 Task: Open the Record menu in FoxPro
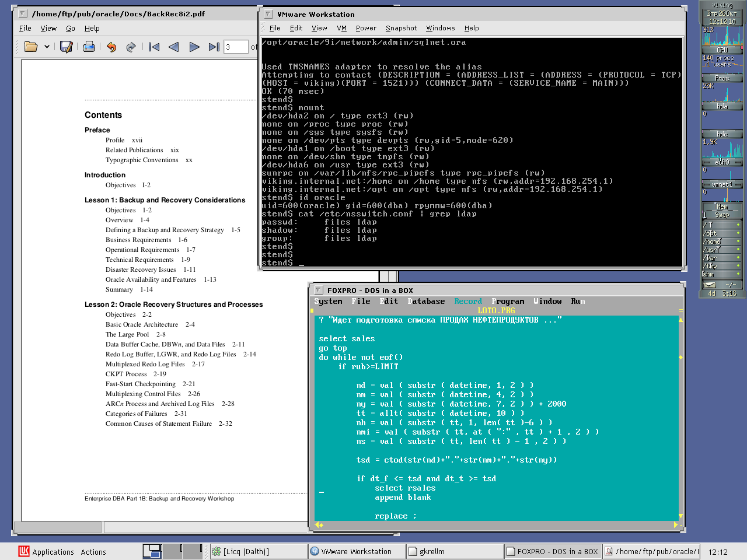[468, 302]
